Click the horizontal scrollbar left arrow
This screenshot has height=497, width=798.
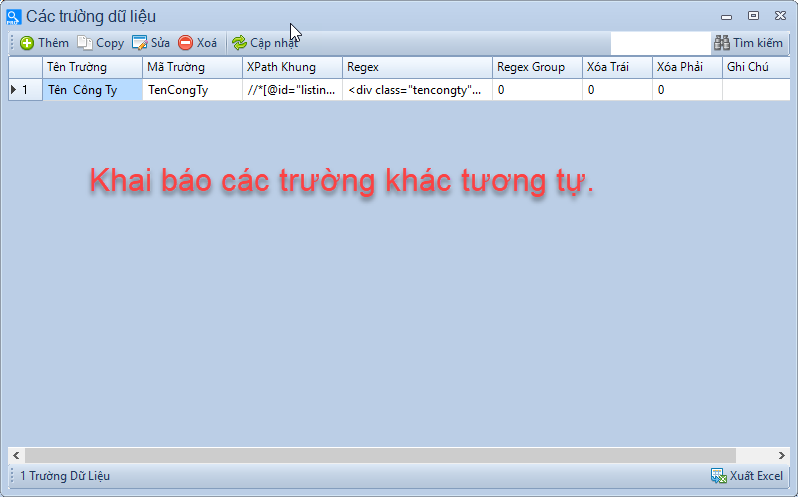coord(16,455)
